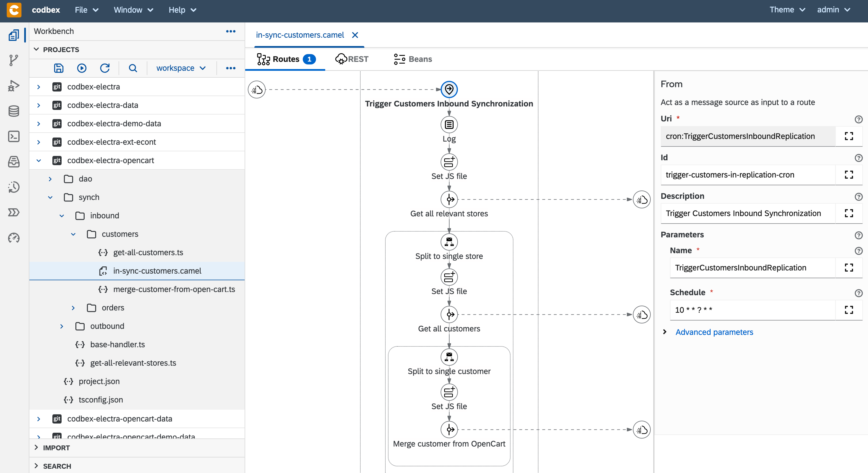The width and height of the screenshot is (868, 473).
Task: Open the Jobs history clock icon
Action: coord(14,187)
